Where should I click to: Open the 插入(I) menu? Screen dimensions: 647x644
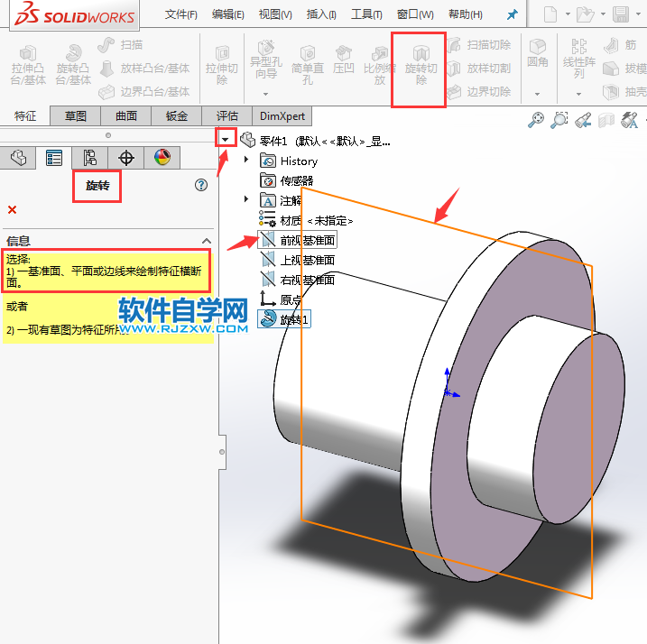pos(321,14)
